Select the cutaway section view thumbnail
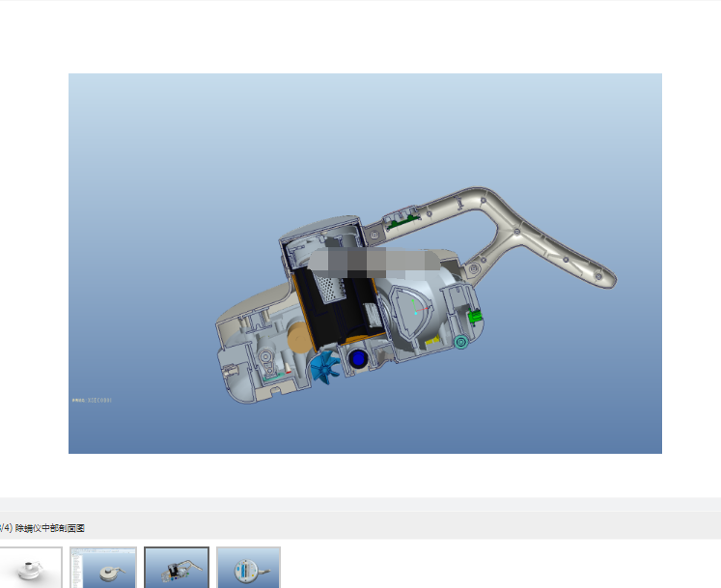 177,568
